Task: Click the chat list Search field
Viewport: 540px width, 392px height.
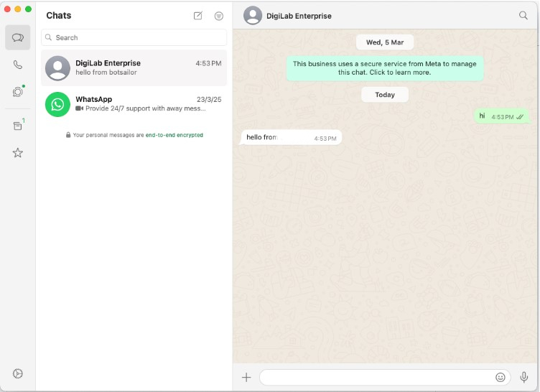Action: pos(134,37)
